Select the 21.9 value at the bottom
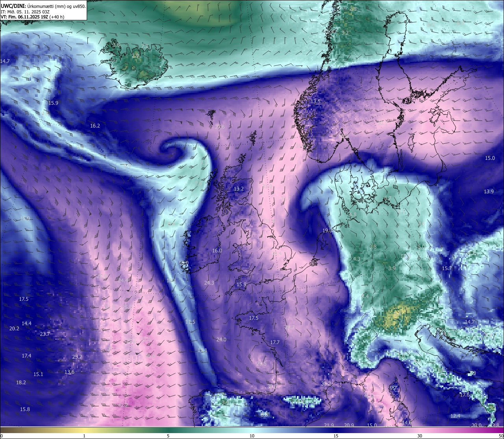The height and width of the screenshot is (439, 504). [x=329, y=426]
